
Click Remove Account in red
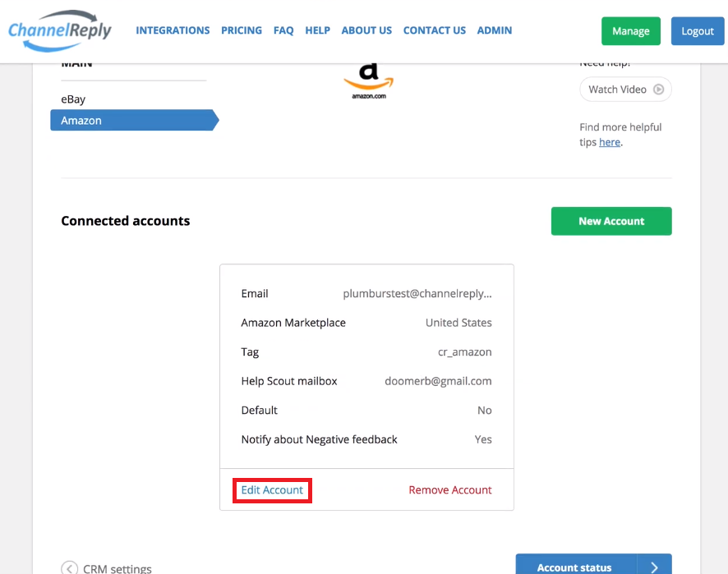(x=450, y=490)
